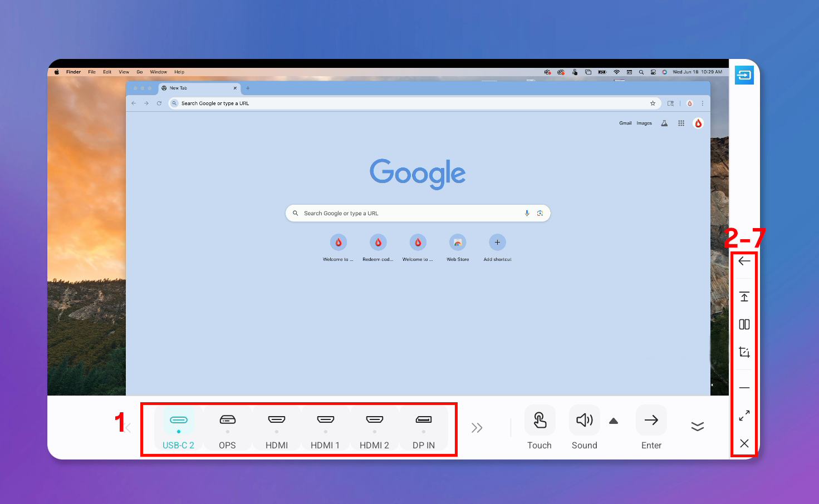Open the Google apps grid icon
The image size is (819, 504).
click(x=681, y=123)
